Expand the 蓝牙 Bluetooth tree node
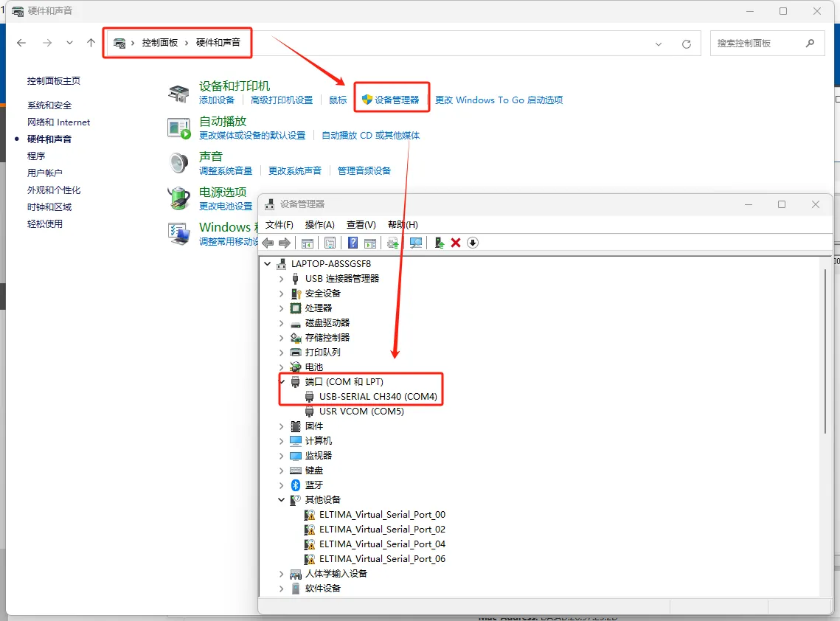 (x=281, y=485)
